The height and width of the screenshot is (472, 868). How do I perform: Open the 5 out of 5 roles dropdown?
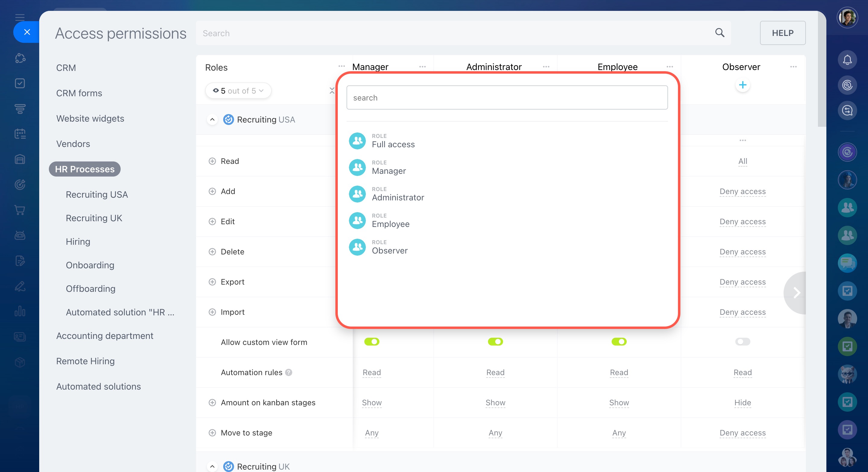(x=238, y=91)
